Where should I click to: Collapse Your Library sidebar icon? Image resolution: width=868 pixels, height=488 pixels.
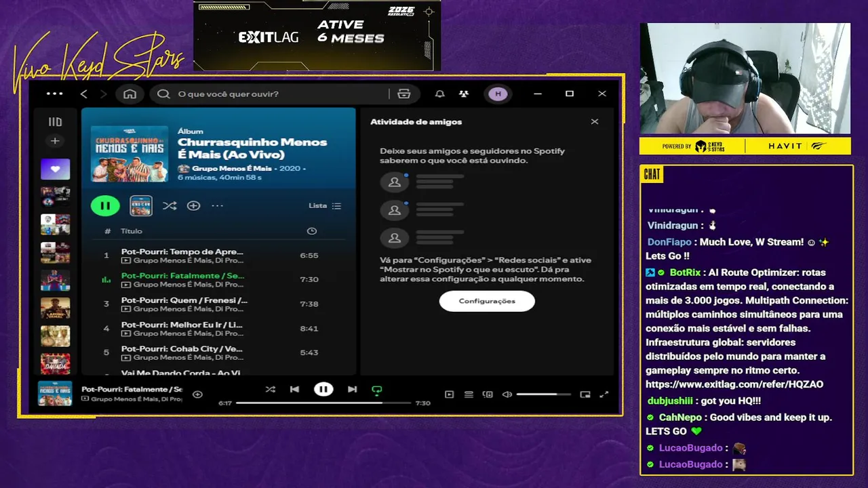click(x=55, y=122)
